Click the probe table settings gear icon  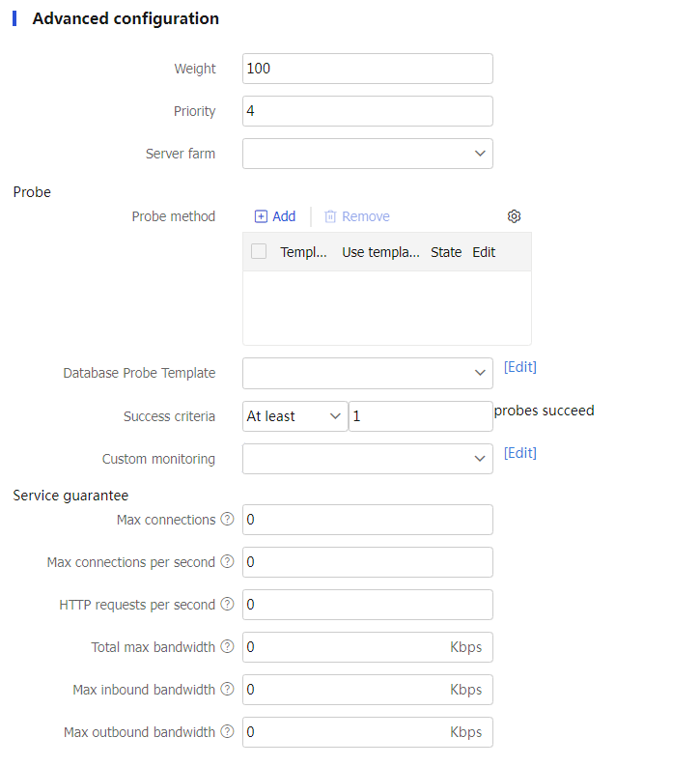pyautogui.click(x=514, y=216)
